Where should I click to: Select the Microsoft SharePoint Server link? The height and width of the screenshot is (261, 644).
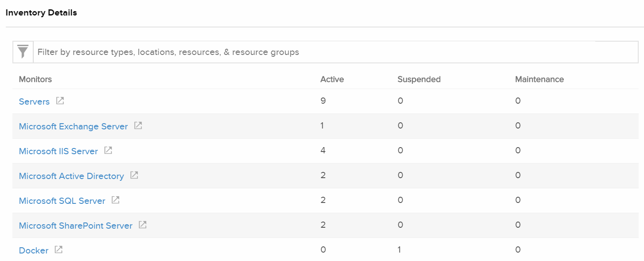[75, 226]
